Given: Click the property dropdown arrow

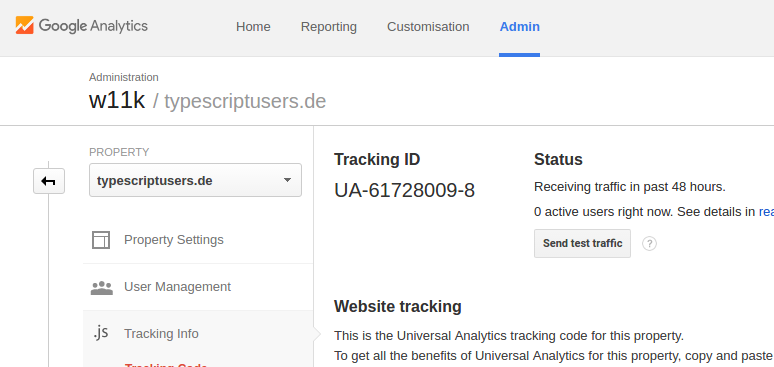Looking at the screenshot, I should [x=287, y=180].
